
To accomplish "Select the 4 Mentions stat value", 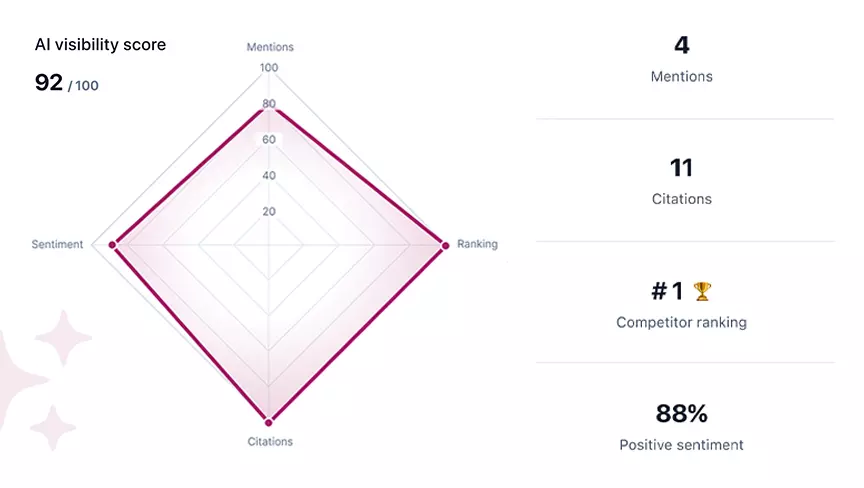I will [x=682, y=46].
